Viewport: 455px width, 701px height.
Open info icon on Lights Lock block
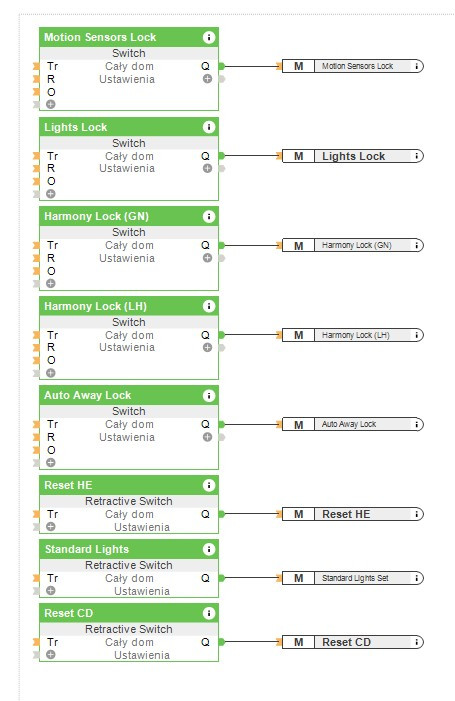(209, 127)
